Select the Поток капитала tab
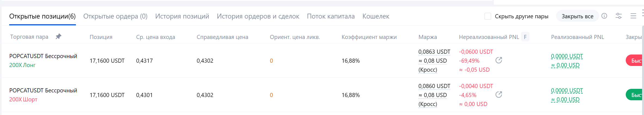The width and height of the screenshot is (644, 115). tap(331, 16)
